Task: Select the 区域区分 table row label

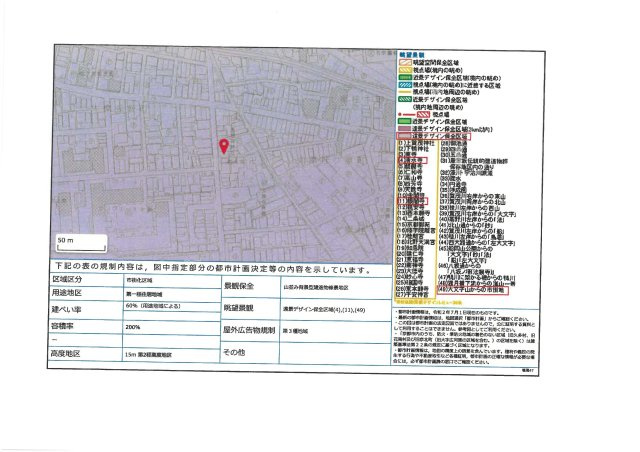Action: [65, 282]
